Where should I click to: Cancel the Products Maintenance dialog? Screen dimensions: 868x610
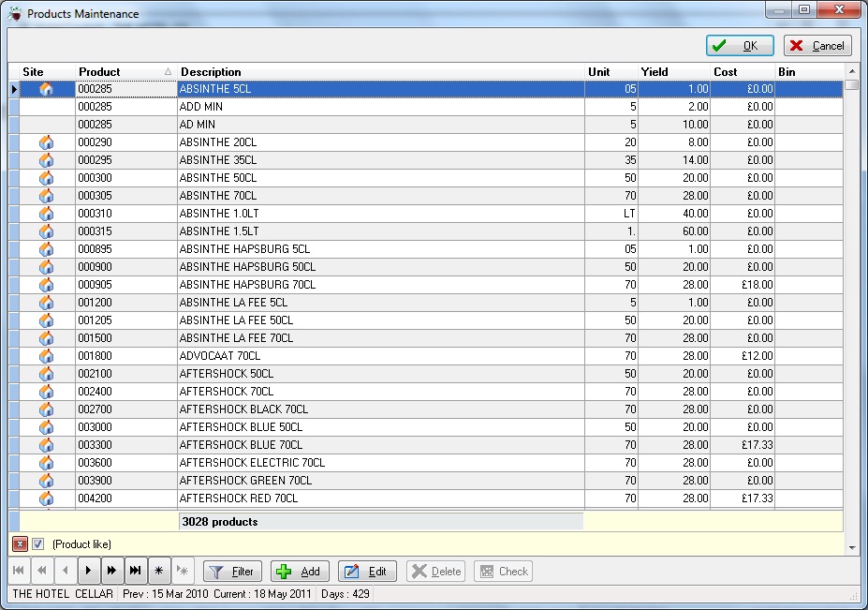coord(817,45)
